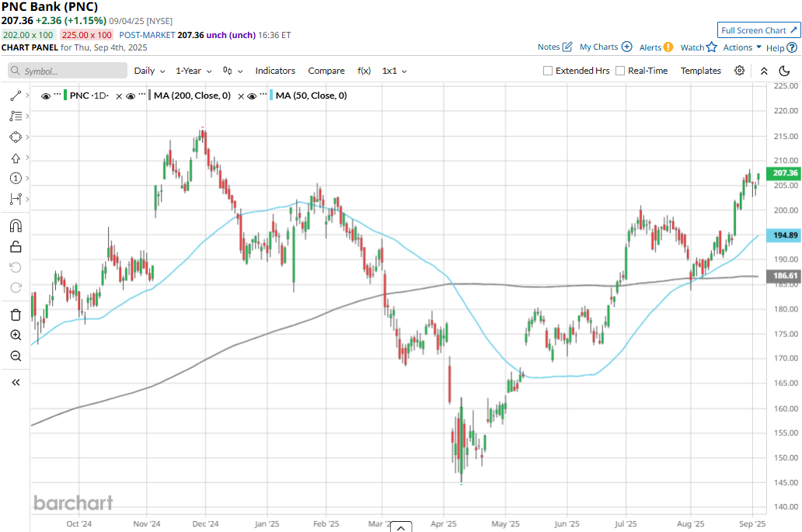Image resolution: width=802 pixels, height=532 pixels.
Task: Click the PNC green series color swatch
Action: coord(65,95)
